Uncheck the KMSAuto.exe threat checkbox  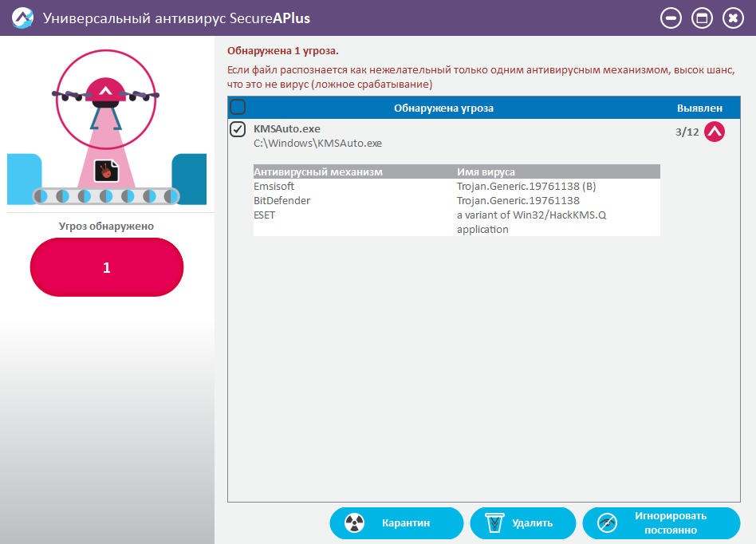pos(238,129)
